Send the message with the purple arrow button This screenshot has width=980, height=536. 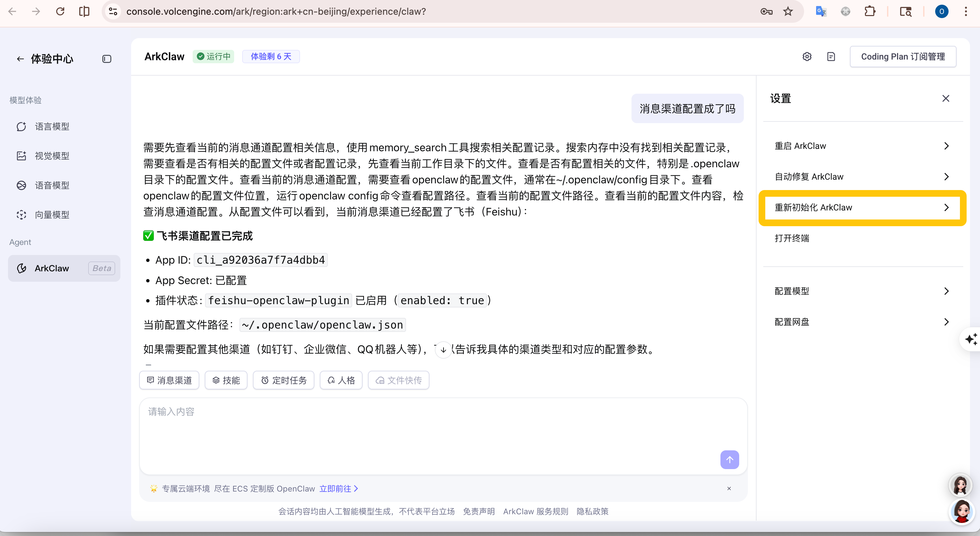[729, 459]
